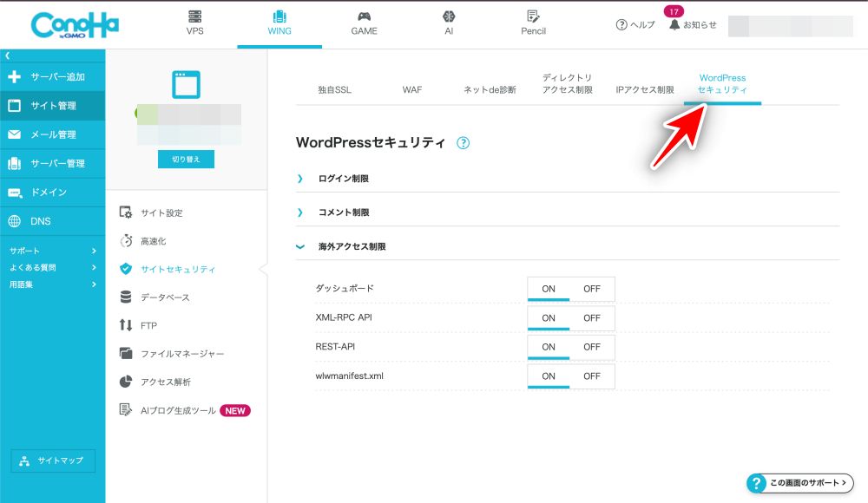Click the ConoHa logo
868x503 pixels.
click(74, 24)
